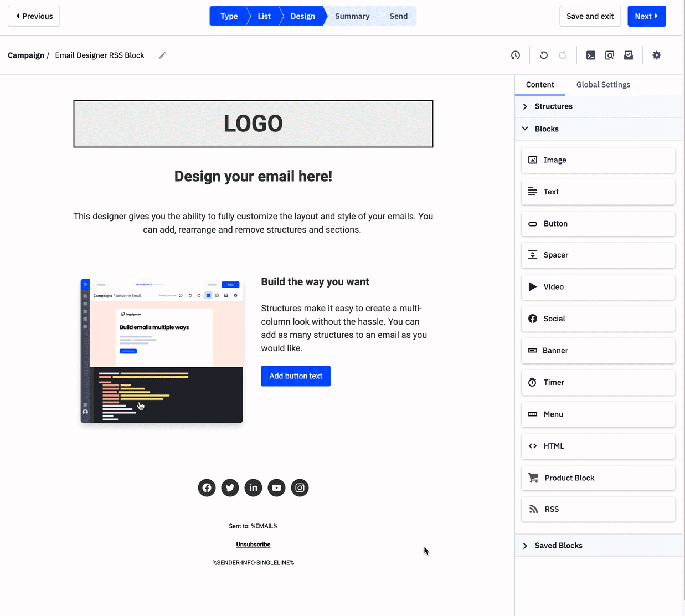Open the Instagram social icon in email
The image size is (685, 616).
click(x=300, y=487)
